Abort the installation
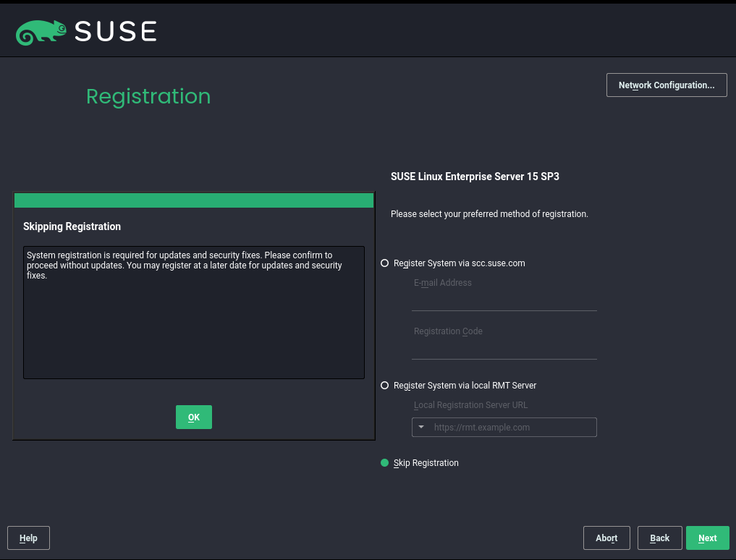 [606, 538]
